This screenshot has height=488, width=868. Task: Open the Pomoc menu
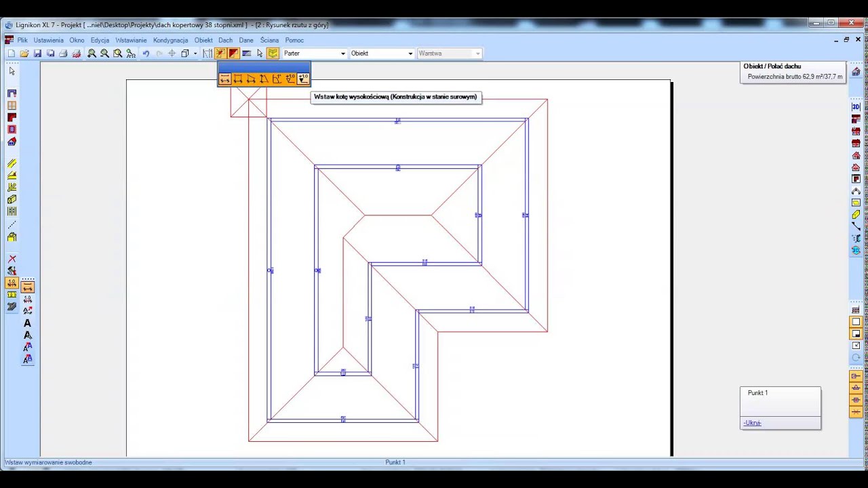[x=294, y=40]
